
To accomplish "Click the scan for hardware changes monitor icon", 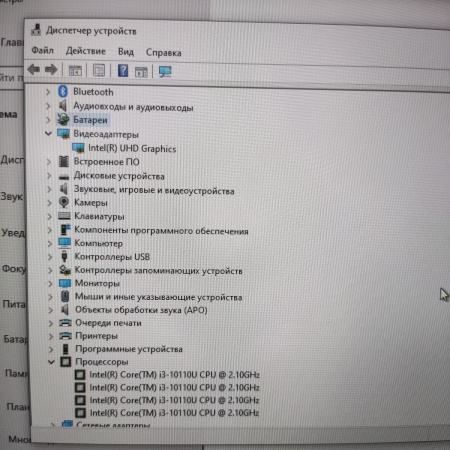I will pos(165,71).
